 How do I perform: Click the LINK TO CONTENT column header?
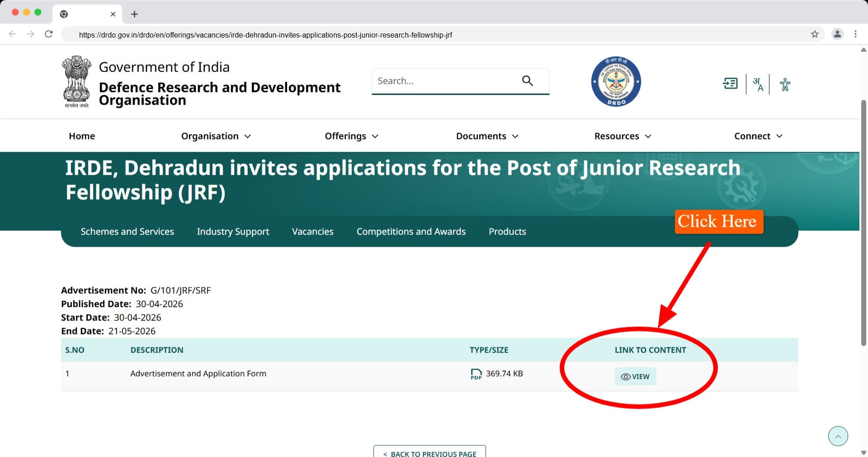point(650,350)
